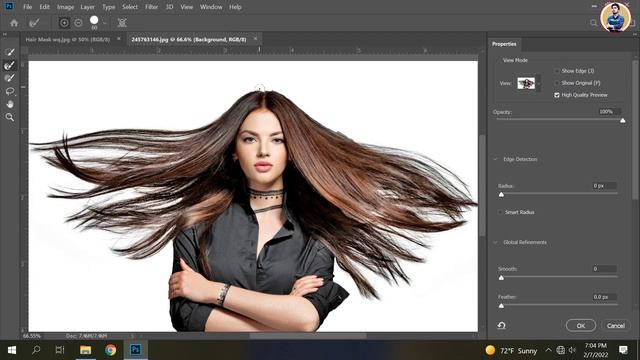Screen dimensions: 640x360
Task: Open the 72°F Sunny weather widget
Action: (511, 351)
